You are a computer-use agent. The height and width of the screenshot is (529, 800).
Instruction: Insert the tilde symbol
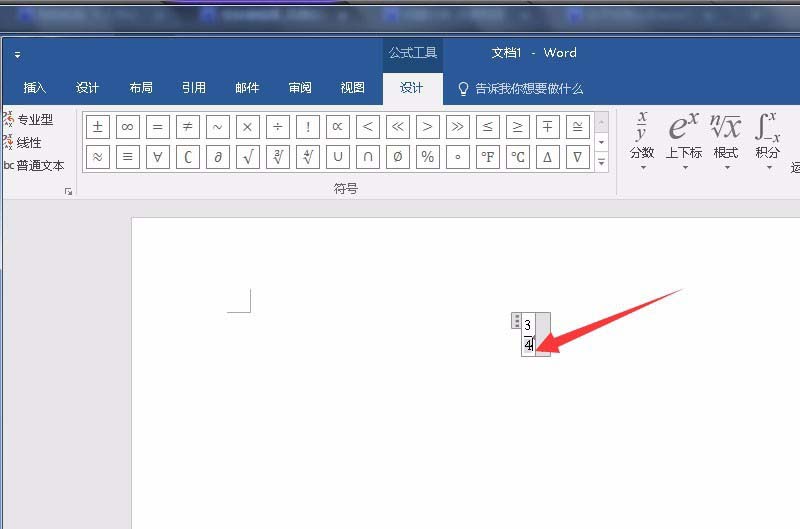coord(217,127)
